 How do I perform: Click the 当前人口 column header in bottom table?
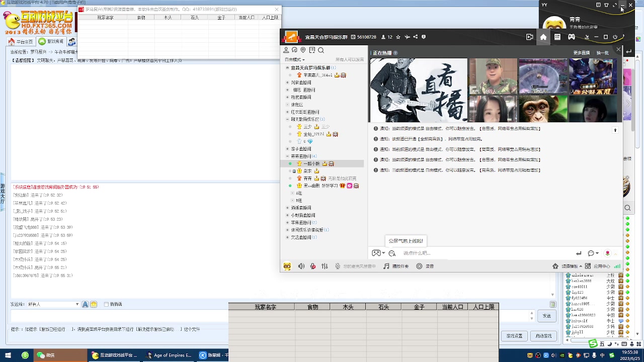(x=452, y=307)
